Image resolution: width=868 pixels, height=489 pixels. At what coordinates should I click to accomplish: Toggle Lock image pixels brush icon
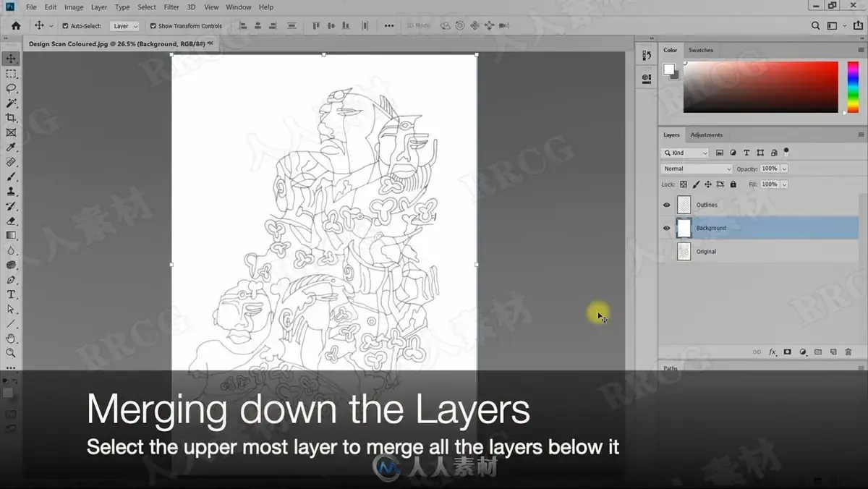696,184
